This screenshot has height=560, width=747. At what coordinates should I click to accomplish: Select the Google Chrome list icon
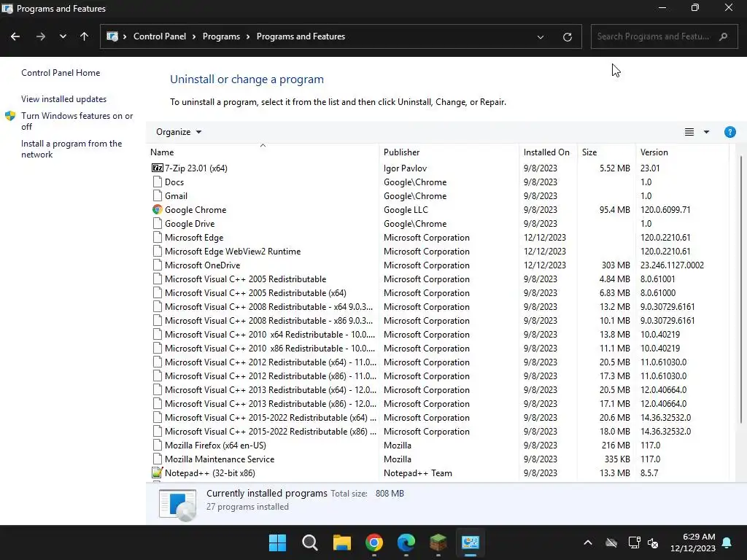pos(158,209)
